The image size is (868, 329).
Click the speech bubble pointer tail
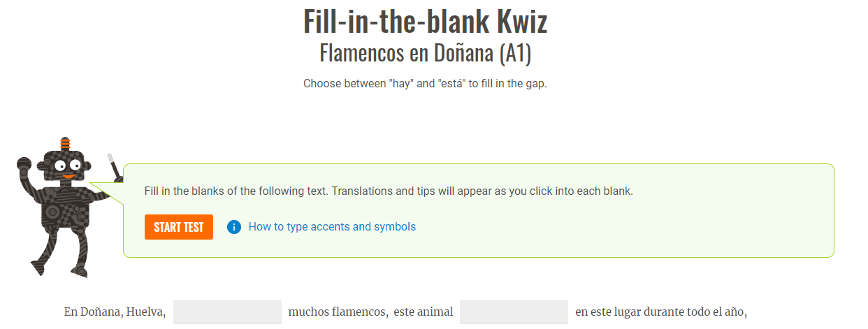(x=107, y=191)
